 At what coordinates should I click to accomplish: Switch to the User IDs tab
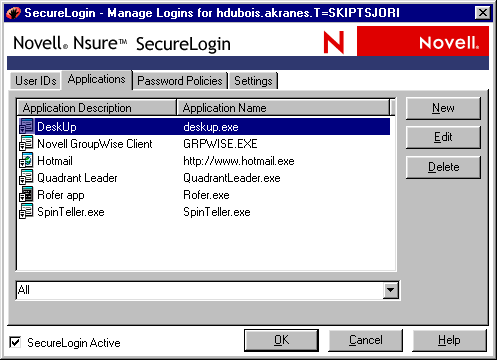click(x=35, y=81)
